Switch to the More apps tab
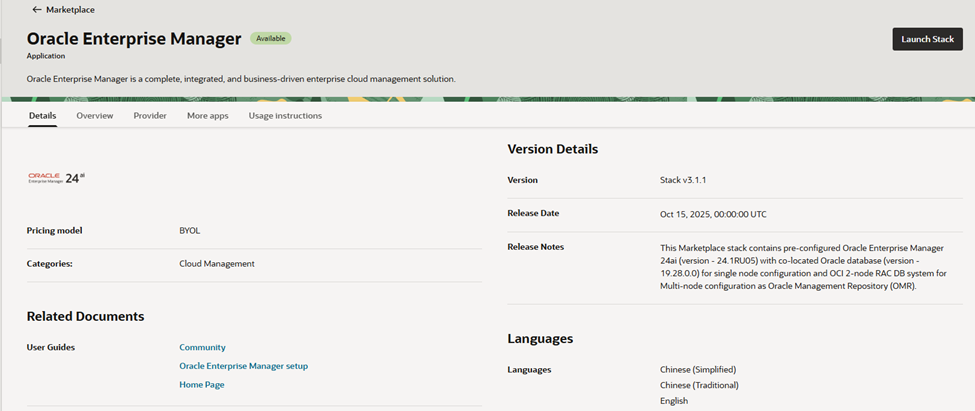 [x=208, y=116]
